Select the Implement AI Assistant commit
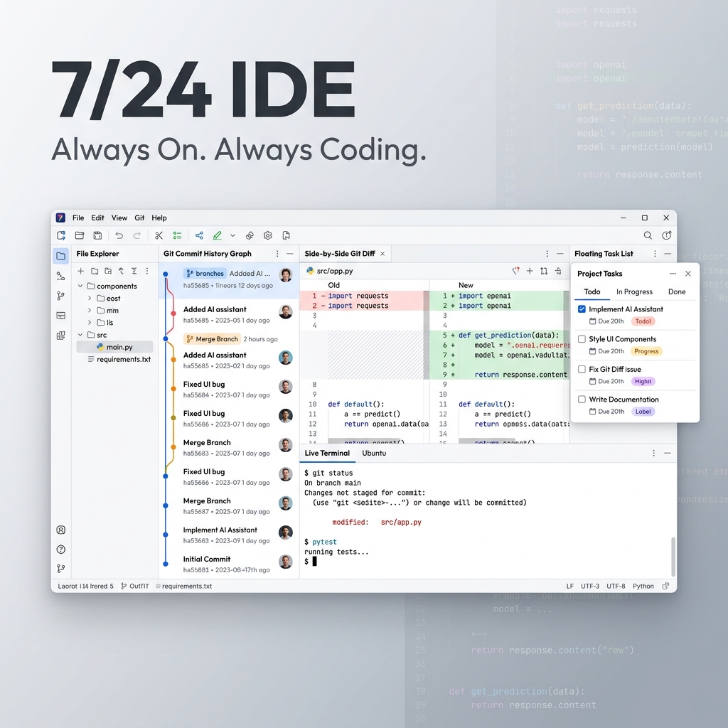Screen dimensions: 728x728 coord(229,535)
